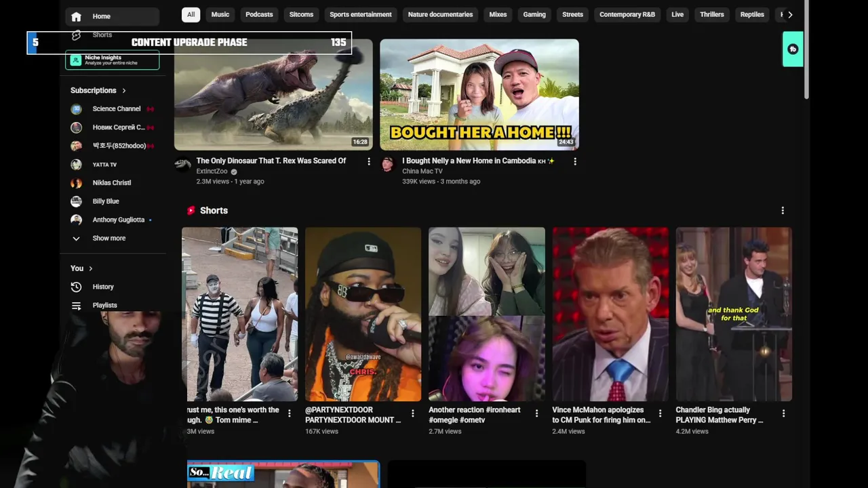The height and width of the screenshot is (488, 868).
Task: Open ExtinctZoo channel avatar
Action: point(182,165)
